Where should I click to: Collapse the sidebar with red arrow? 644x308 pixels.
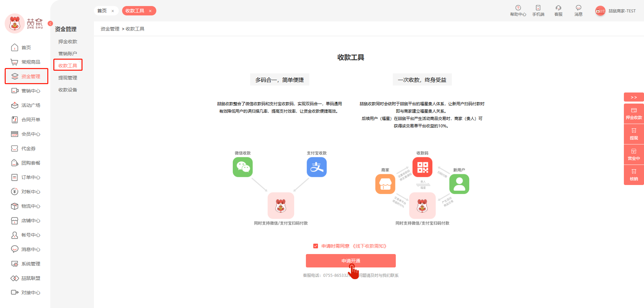click(x=50, y=23)
